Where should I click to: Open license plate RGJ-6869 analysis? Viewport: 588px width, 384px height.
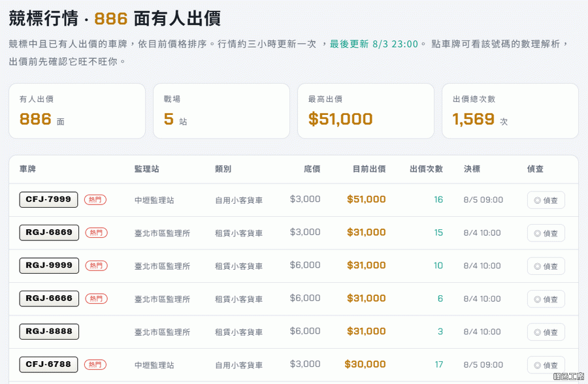point(49,232)
